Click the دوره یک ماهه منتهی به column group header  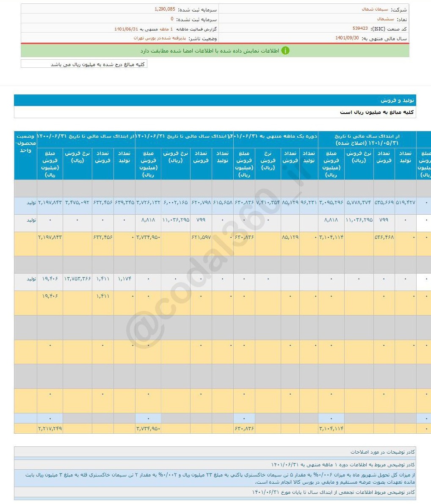click(276, 136)
